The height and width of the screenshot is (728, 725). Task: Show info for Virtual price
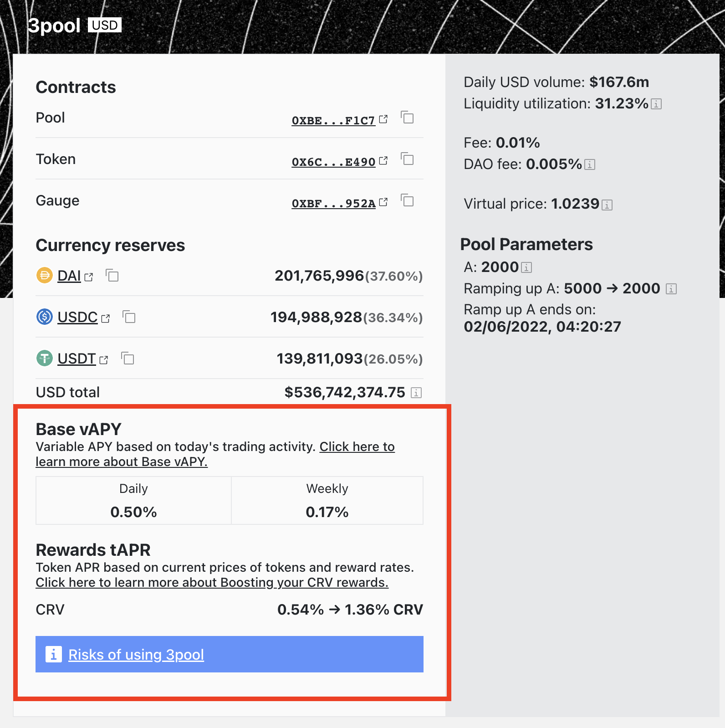pos(607,205)
